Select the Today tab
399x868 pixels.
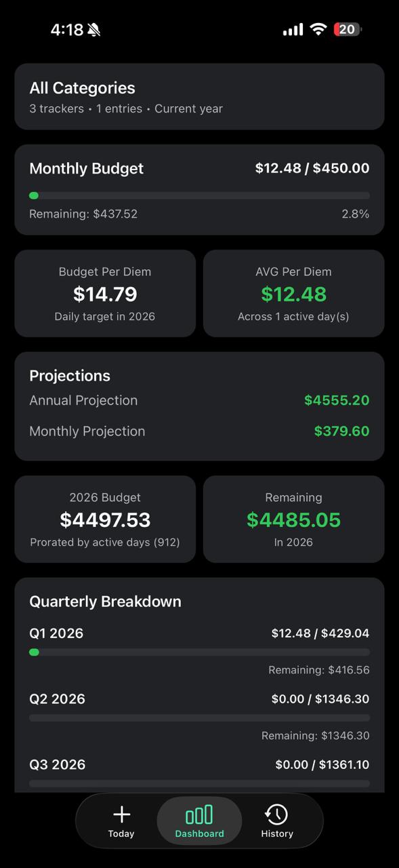121,821
